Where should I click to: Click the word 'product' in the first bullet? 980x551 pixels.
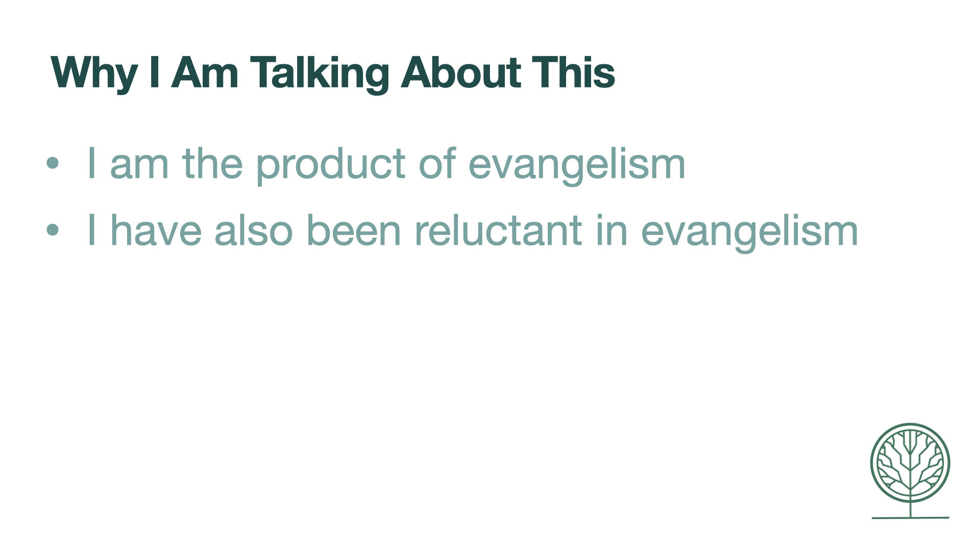331,164
